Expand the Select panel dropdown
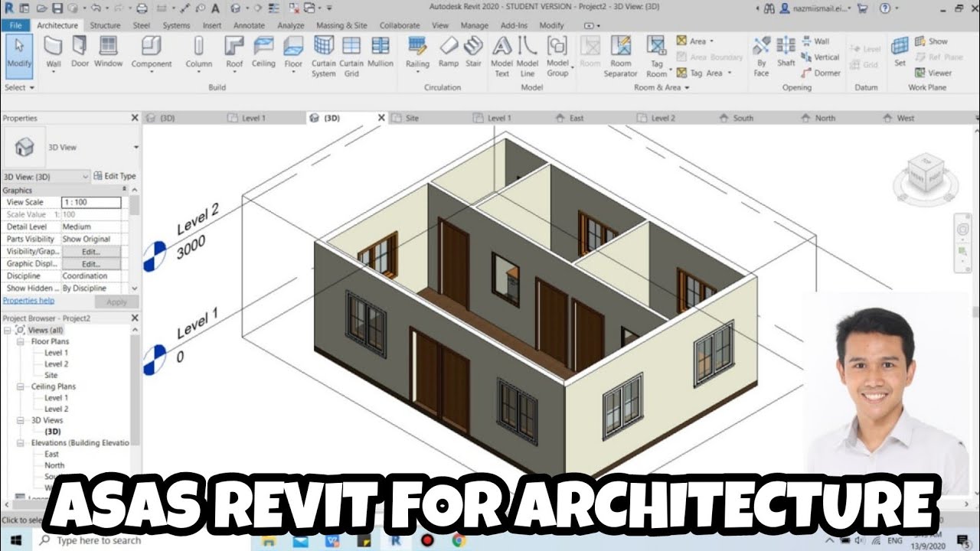The height and width of the screenshot is (551, 980). [x=20, y=87]
